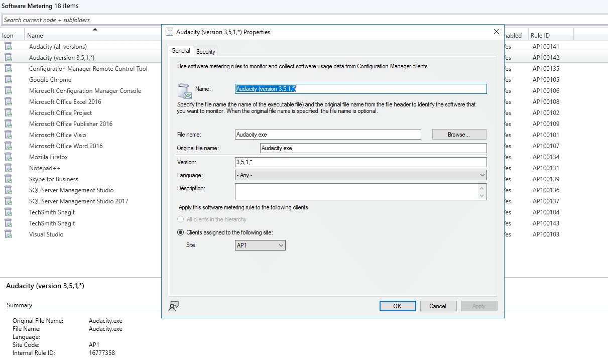Click the feedback icon in dialog footer
608x364 pixels.
[174, 306]
